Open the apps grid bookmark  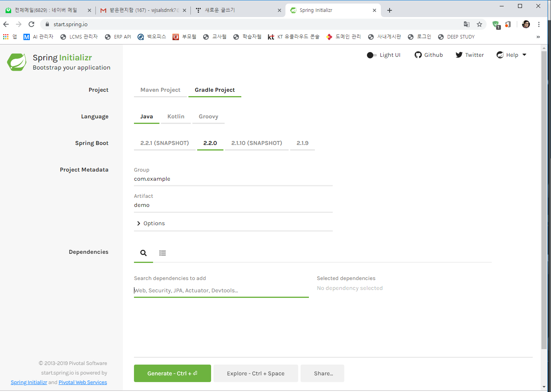(x=10, y=37)
